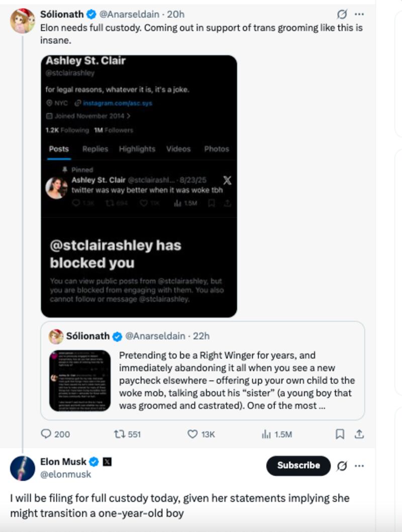Screen dimensions: 402x532
Task: Share the Sólionath post
Action: click(x=359, y=434)
